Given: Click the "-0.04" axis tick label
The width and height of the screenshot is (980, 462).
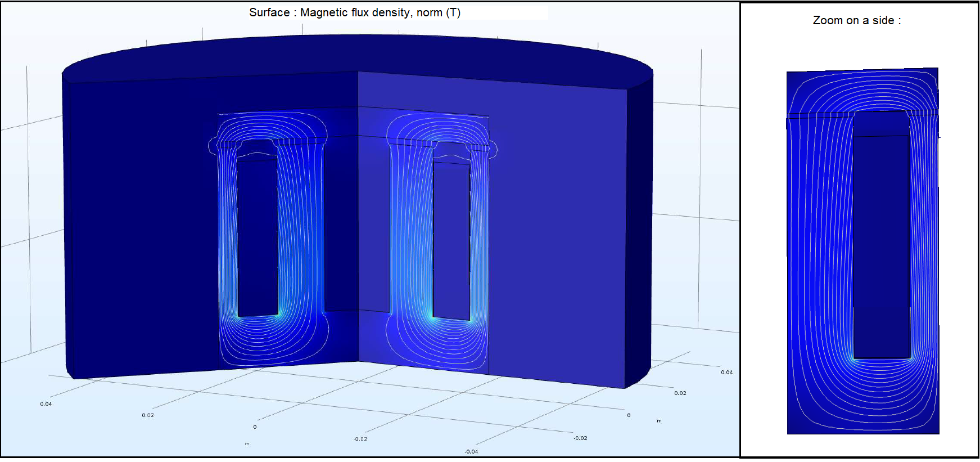Looking at the screenshot, I should point(471,452).
